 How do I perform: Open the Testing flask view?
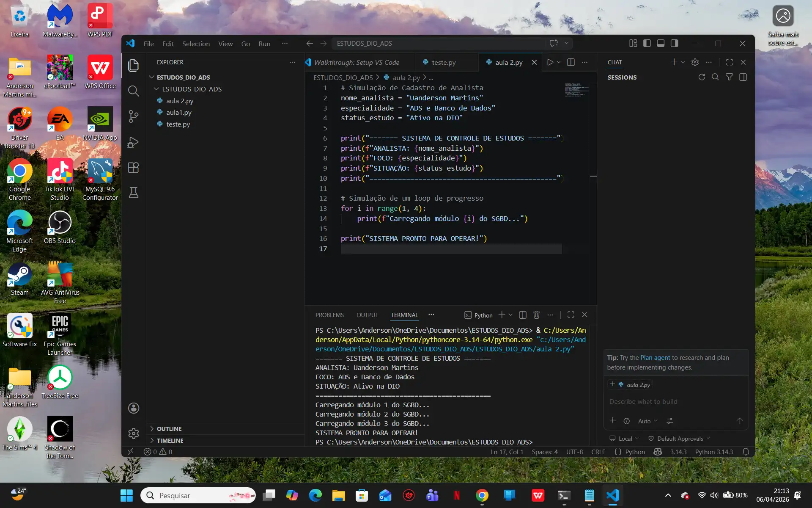pos(133,193)
